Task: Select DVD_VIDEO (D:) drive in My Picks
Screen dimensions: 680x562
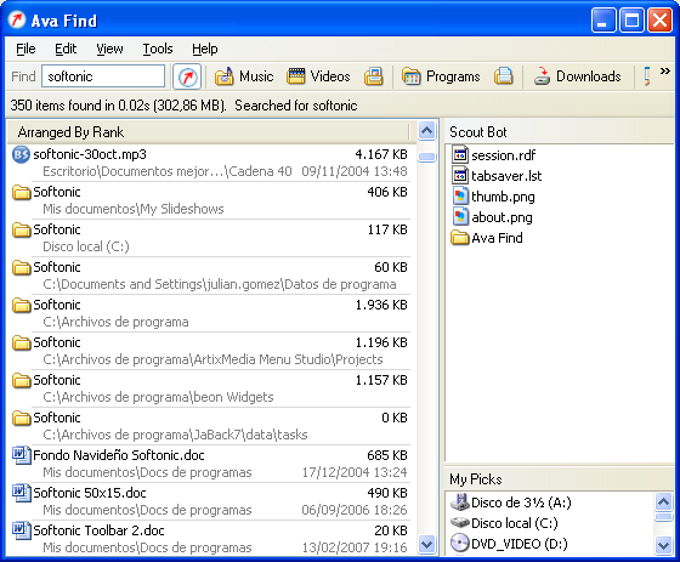Action: coord(509,544)
